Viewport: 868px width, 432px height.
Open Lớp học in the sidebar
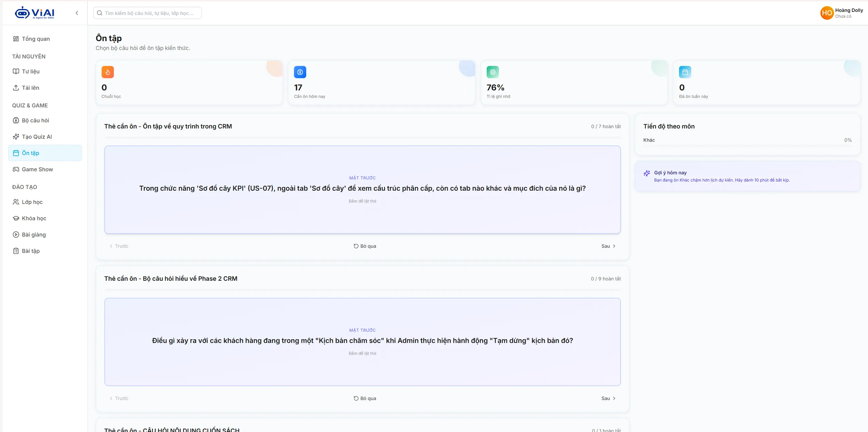(45, 202)
